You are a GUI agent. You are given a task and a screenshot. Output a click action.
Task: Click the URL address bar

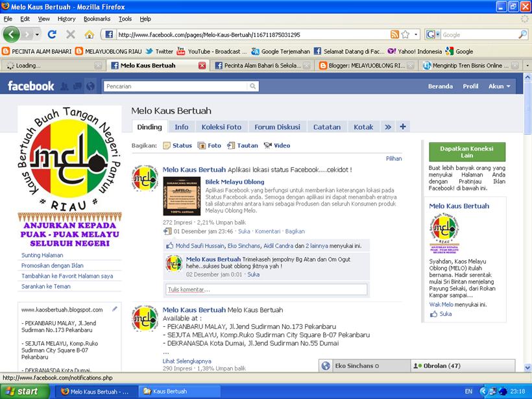coord(252,34)
